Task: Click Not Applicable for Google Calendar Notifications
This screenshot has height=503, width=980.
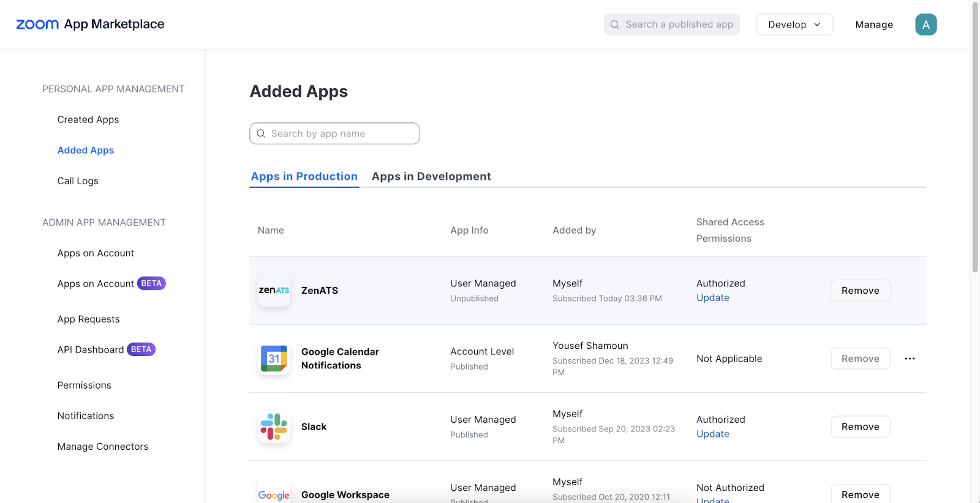Action: (x=729, y=359)
